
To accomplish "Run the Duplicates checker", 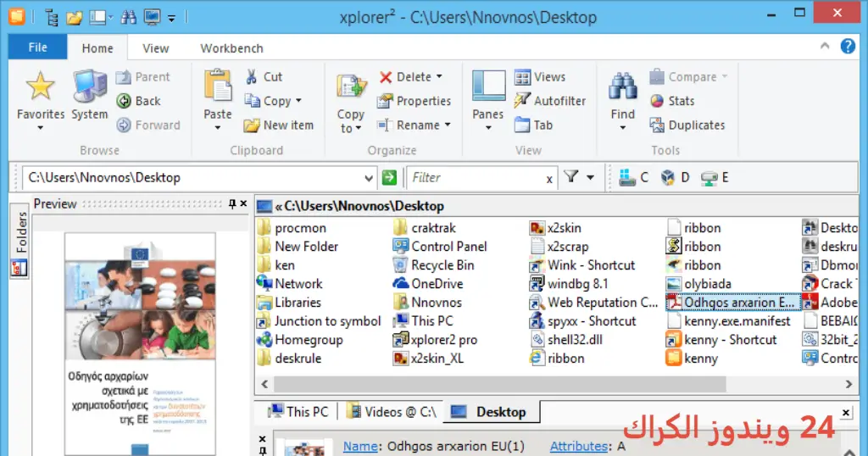I will (687, 125).
